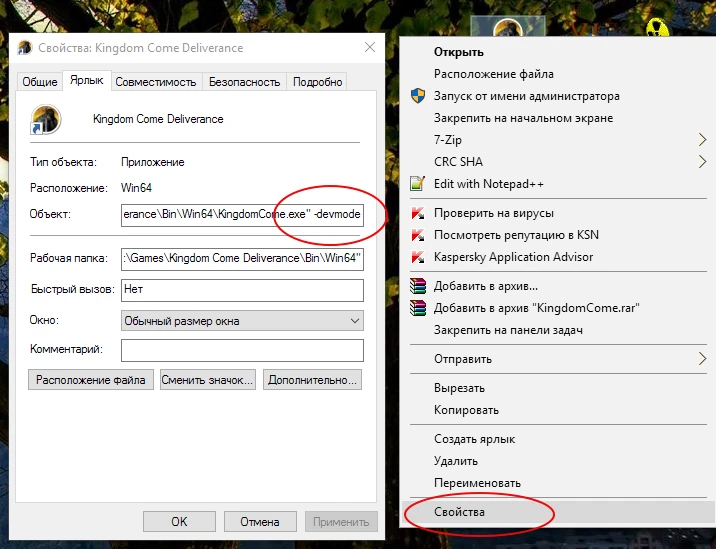
Task: Switch to the Общие tab
Action: click(40, 82)
